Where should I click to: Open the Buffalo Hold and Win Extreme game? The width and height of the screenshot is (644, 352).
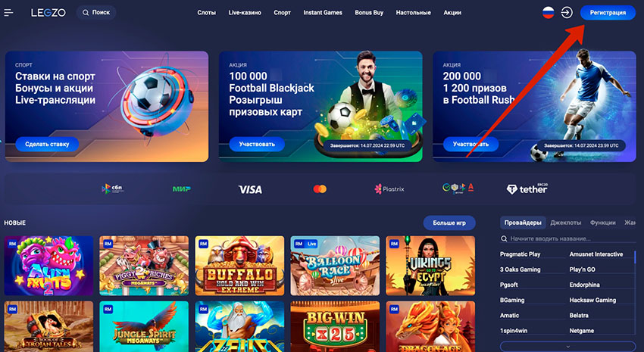tap(239, 266)
